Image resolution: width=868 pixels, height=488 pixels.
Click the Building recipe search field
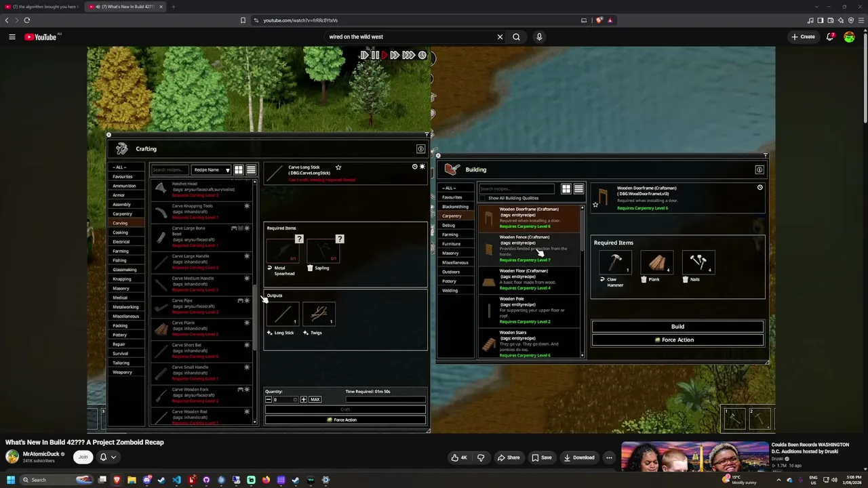click(x=516, y=189)
